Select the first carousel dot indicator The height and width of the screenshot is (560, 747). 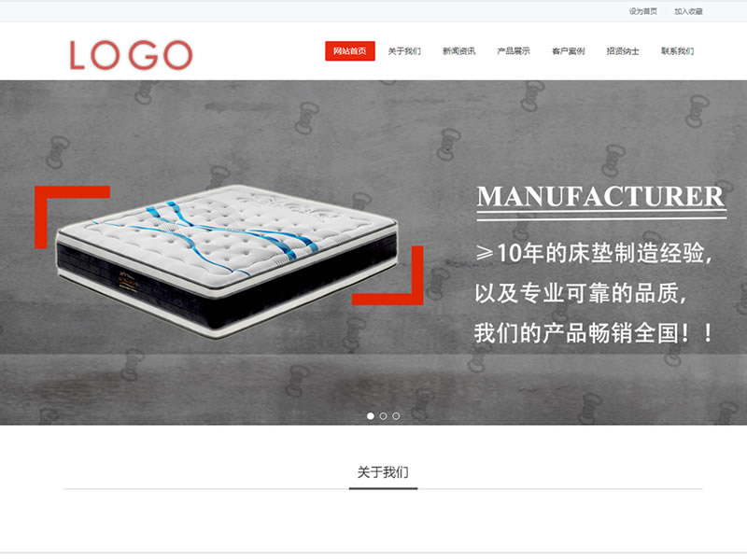[370, 415]
